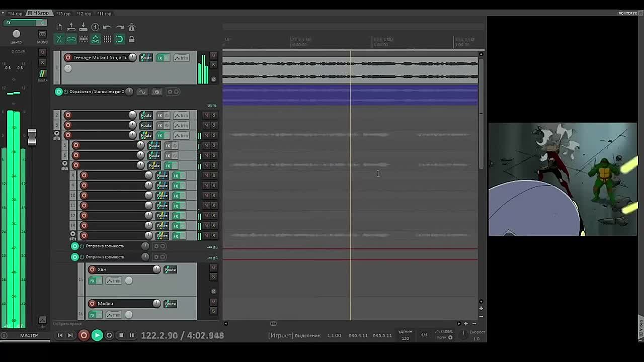Arm record on the Хан track
This screenshot has height=362, width=644.
(x=92, y=269)
